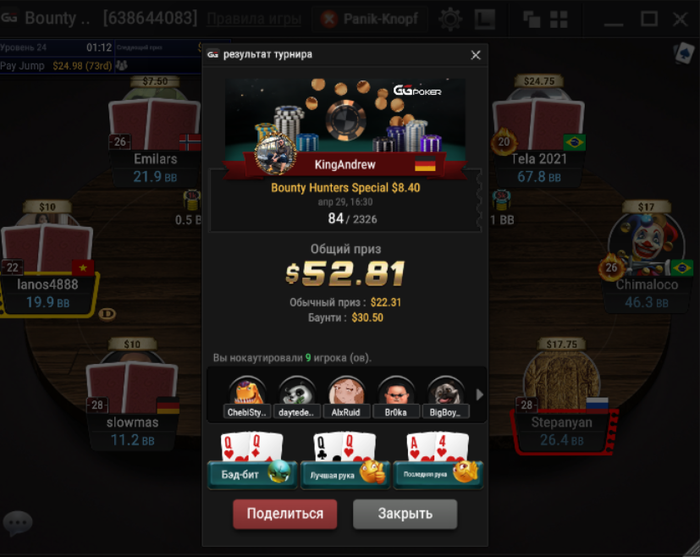Click the Поделиться button
This screenshot has width=700, height=557.
coord(285,514)
